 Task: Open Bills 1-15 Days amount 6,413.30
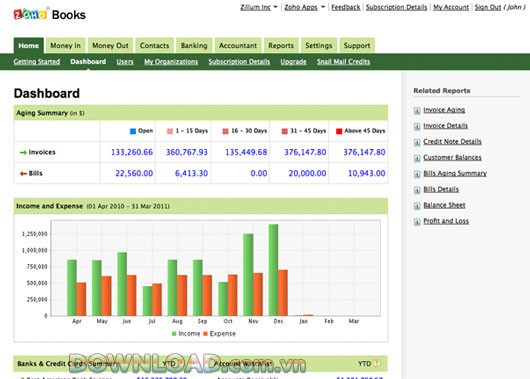click(x=191, y=173)
